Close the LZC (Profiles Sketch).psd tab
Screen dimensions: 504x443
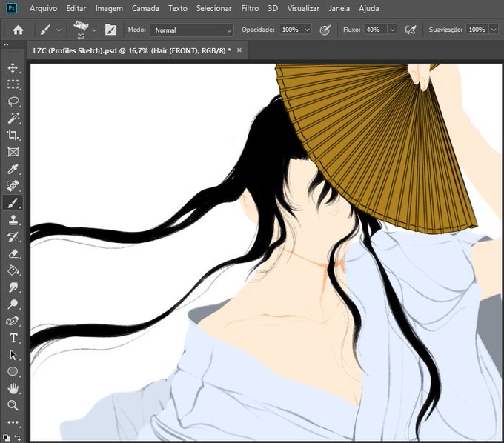click(x=239, y=50)
